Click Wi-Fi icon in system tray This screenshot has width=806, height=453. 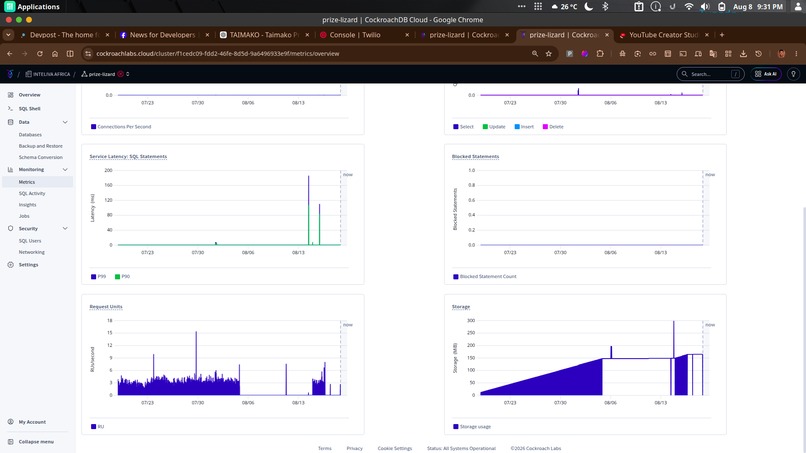(x=689, y=7)
